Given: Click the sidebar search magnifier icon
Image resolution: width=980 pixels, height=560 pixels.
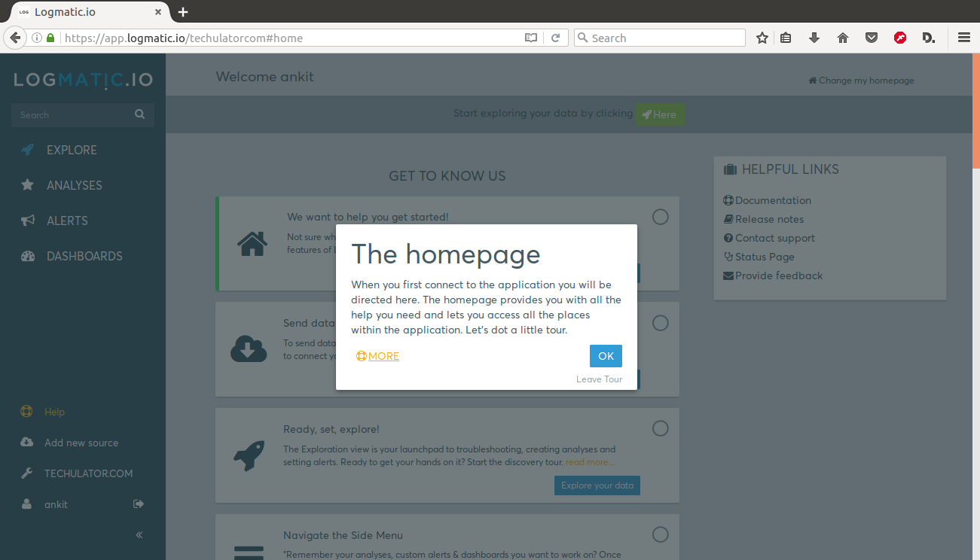Looking at the screenshot, I should pyautogui.click(x=139, y=114).
